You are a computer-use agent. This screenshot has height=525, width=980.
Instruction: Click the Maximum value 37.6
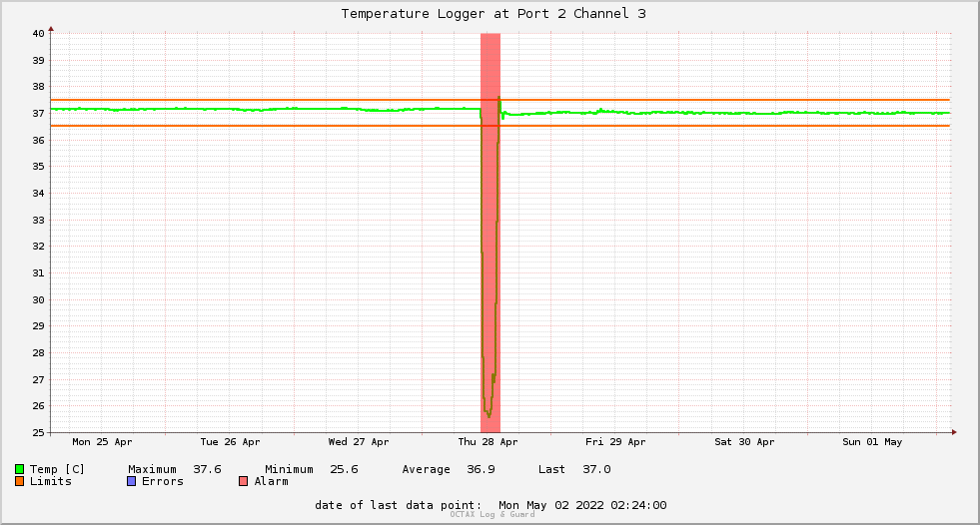click(207, 469)
